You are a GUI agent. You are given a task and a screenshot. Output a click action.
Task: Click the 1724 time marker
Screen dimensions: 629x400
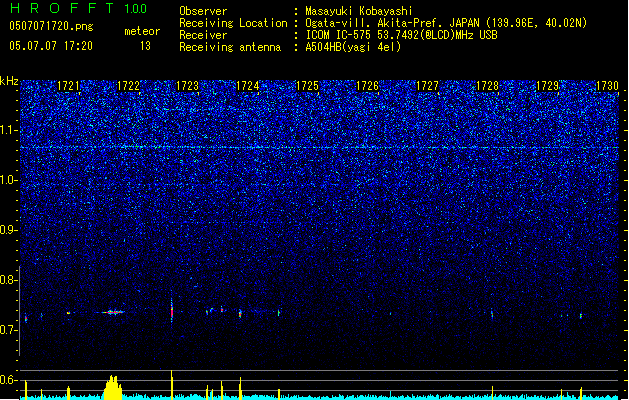click(x=248, y=86)
